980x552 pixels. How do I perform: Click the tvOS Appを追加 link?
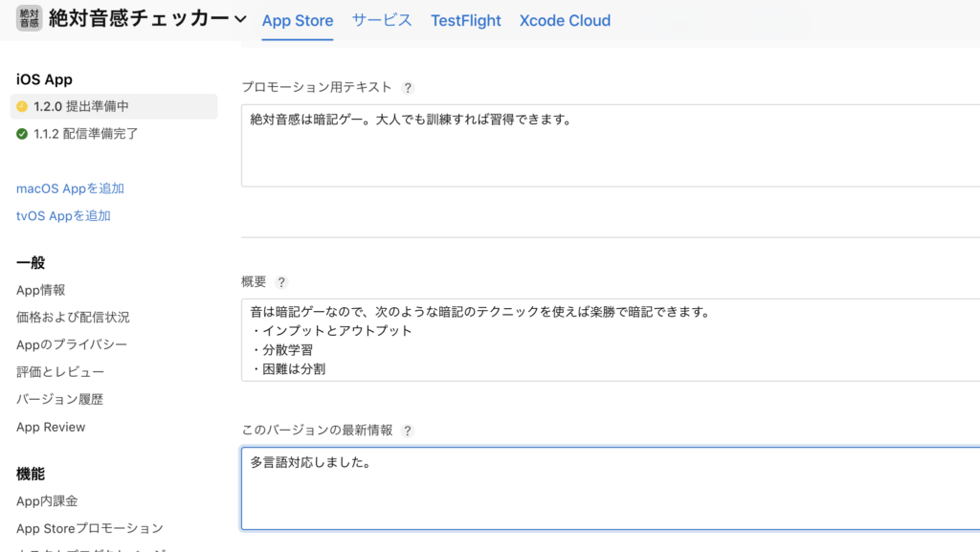[63, 216]
